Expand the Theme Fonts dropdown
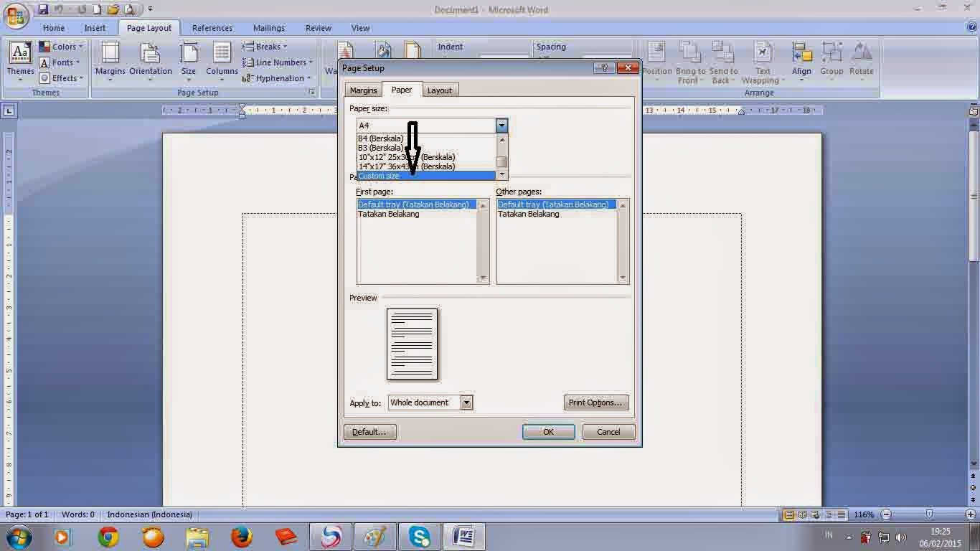The height and width of the screenshot is (551, 980). 60,62
